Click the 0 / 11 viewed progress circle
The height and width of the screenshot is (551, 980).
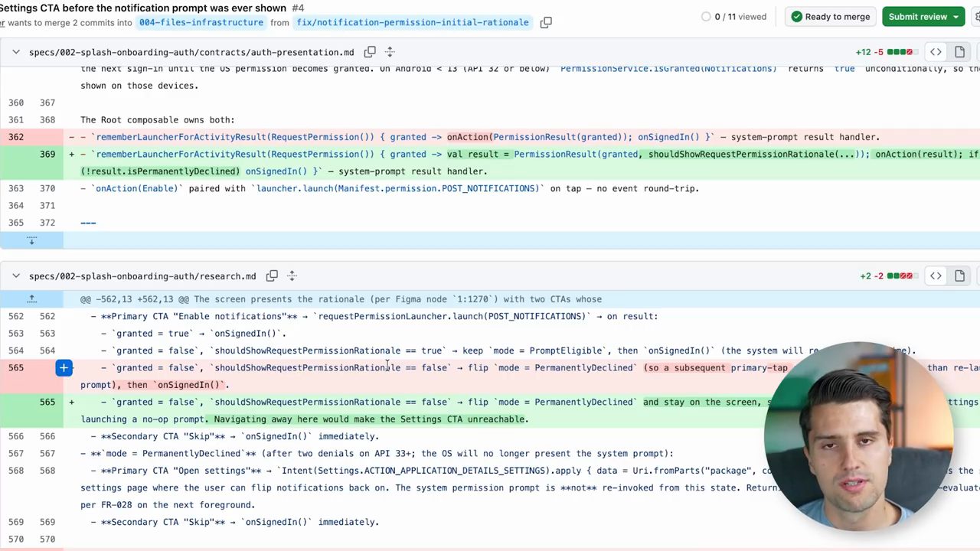pos(706,17)
